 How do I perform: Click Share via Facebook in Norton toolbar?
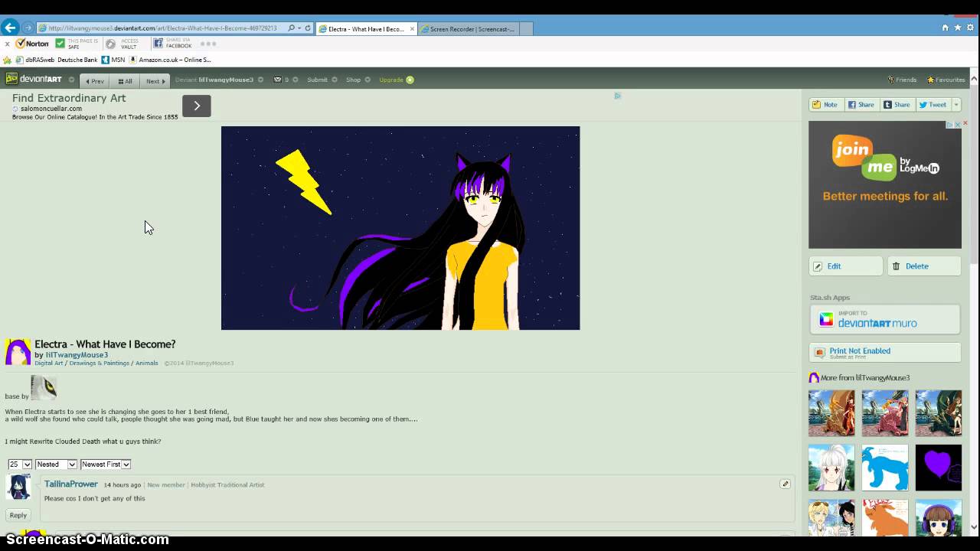172,44
